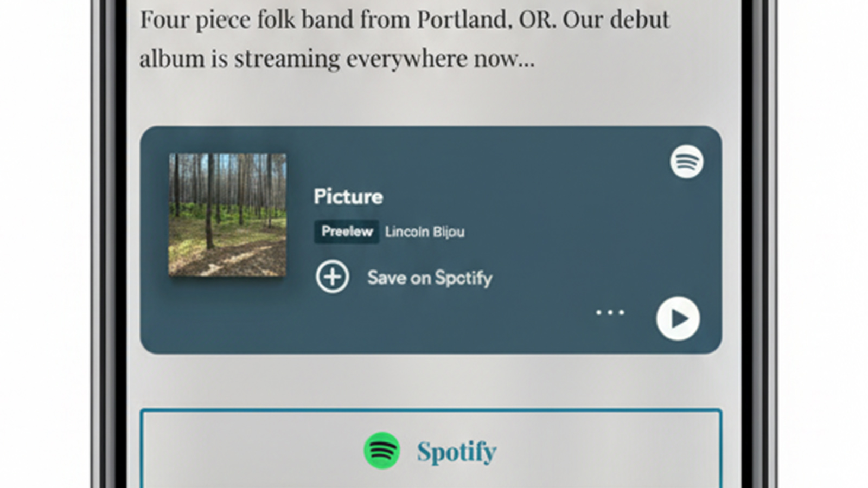Click the Picture track title
Screen dimensions: 868x488
[348, 196]
